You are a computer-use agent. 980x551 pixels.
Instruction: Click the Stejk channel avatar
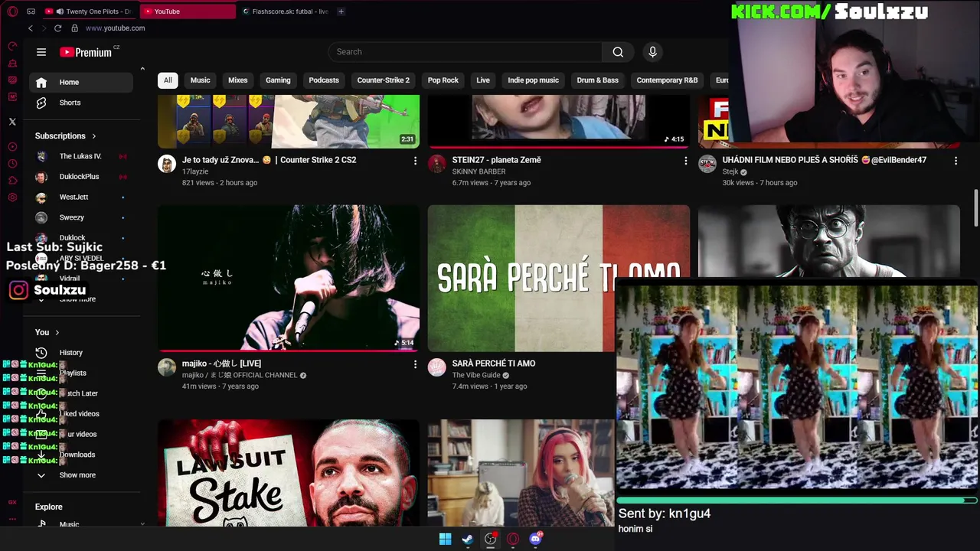(707, 164)
